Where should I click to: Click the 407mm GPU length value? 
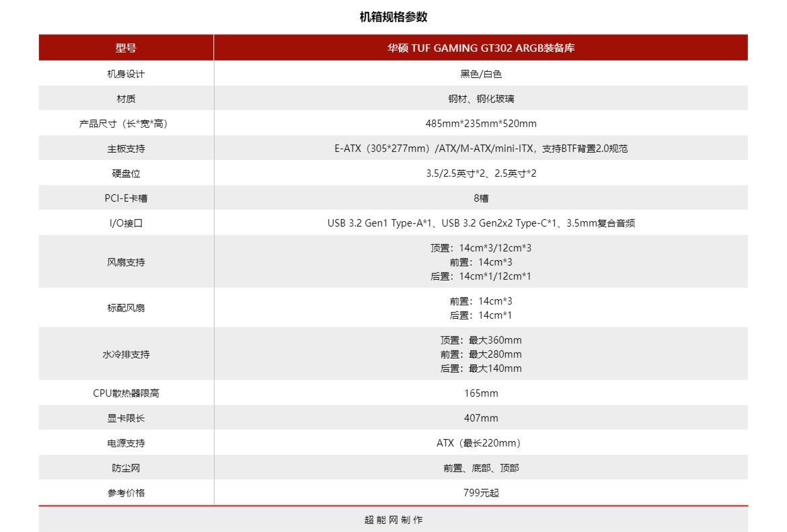[x=480, y=418]
